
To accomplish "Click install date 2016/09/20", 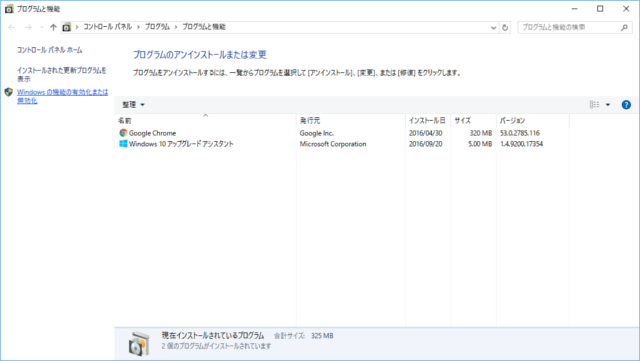I will [425, 144].
